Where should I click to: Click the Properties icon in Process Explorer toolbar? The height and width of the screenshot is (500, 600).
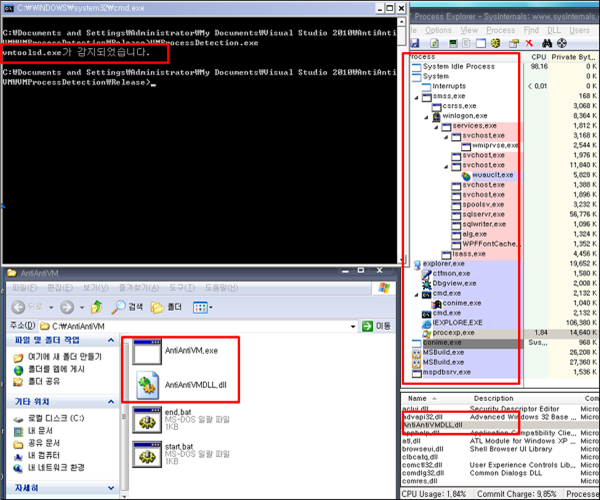pyautogui.click(x=514, y=43)
